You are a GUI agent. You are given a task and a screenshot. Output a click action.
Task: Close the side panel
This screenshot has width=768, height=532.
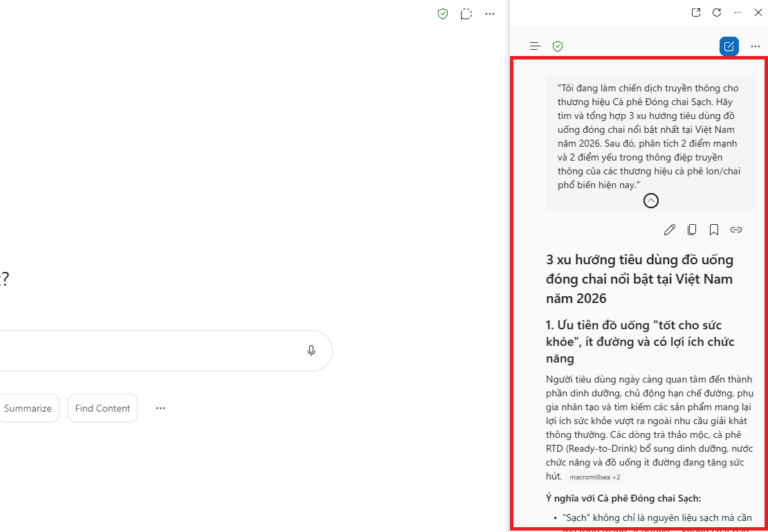tap(758, 12)
